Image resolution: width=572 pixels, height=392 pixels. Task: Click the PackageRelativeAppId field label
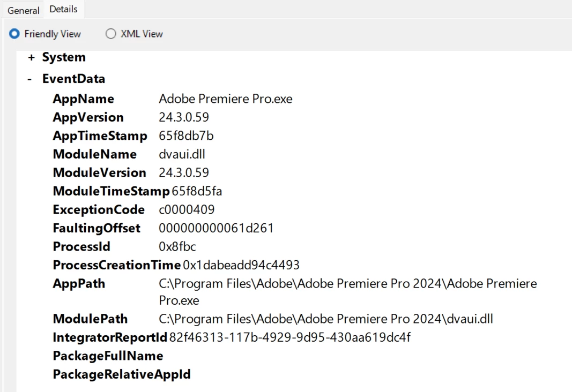[x=122, y=374]
